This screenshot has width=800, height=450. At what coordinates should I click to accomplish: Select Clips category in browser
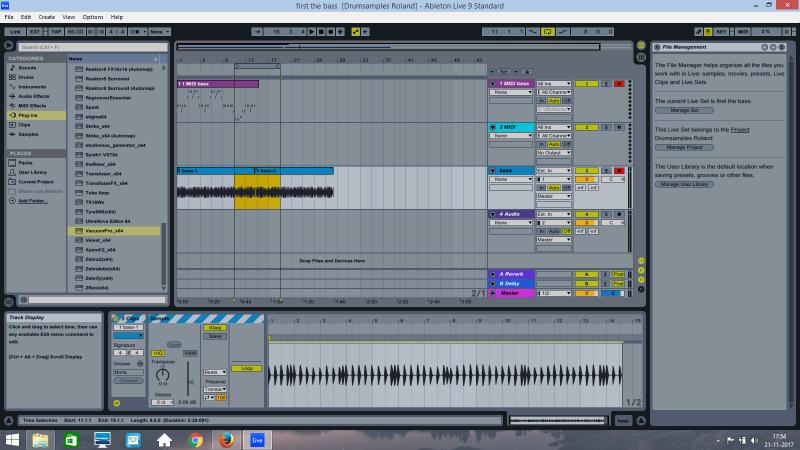[24, 124]
